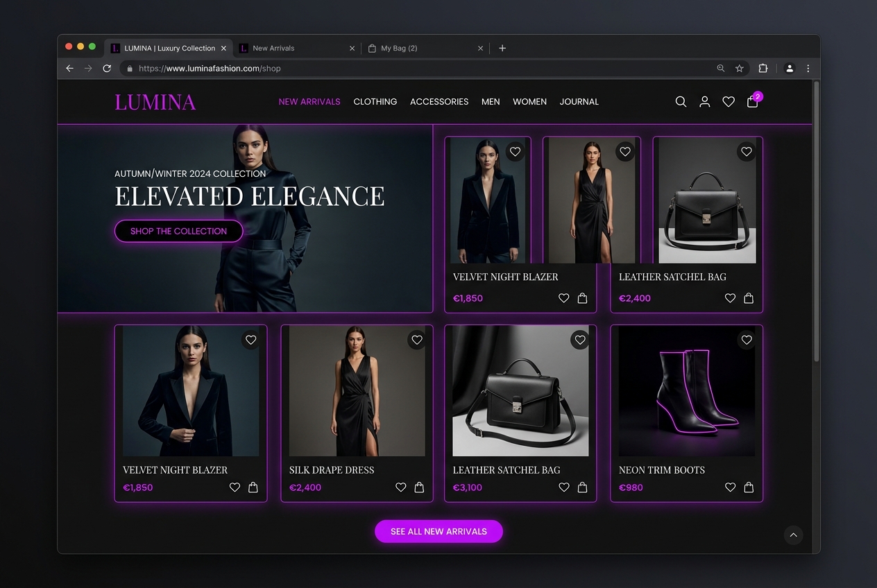
Task: Click the €3,100 price text
Action: coord(468,487)
